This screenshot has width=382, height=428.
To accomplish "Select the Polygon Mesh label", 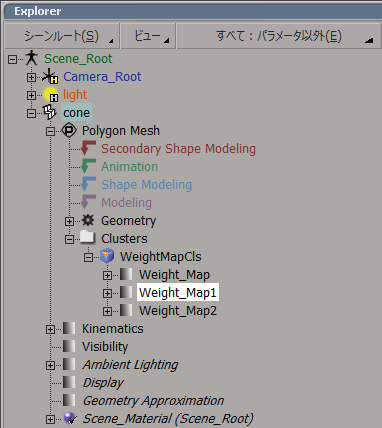I will coord(121,131).
